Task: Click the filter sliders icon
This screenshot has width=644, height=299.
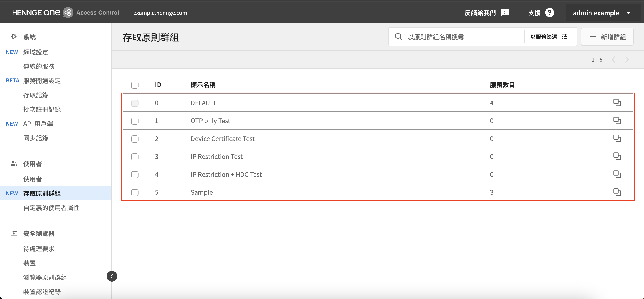Action: click(564, 37)
